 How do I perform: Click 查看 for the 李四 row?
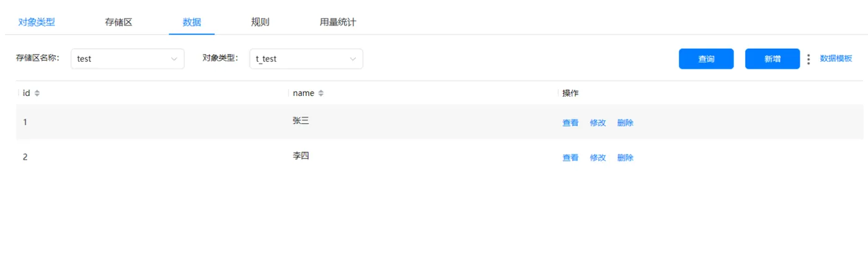click(x=570, y=158)
